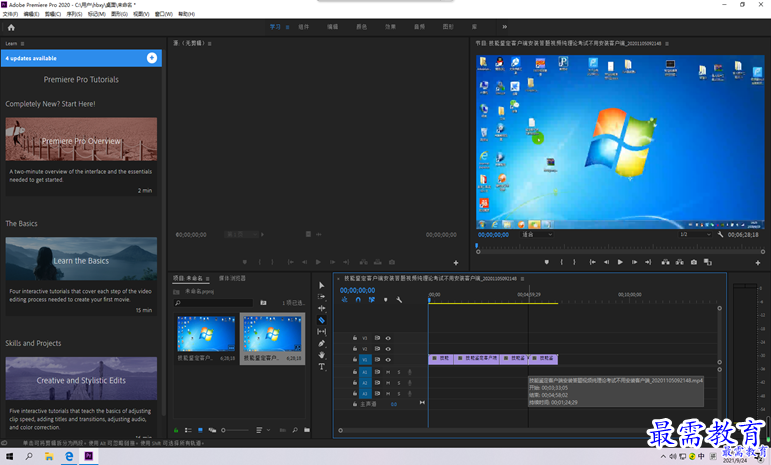Open the 窗口(W) menu
Image resolution: width=771 pixels, height=465 pixels.
[x=164, y=14]
